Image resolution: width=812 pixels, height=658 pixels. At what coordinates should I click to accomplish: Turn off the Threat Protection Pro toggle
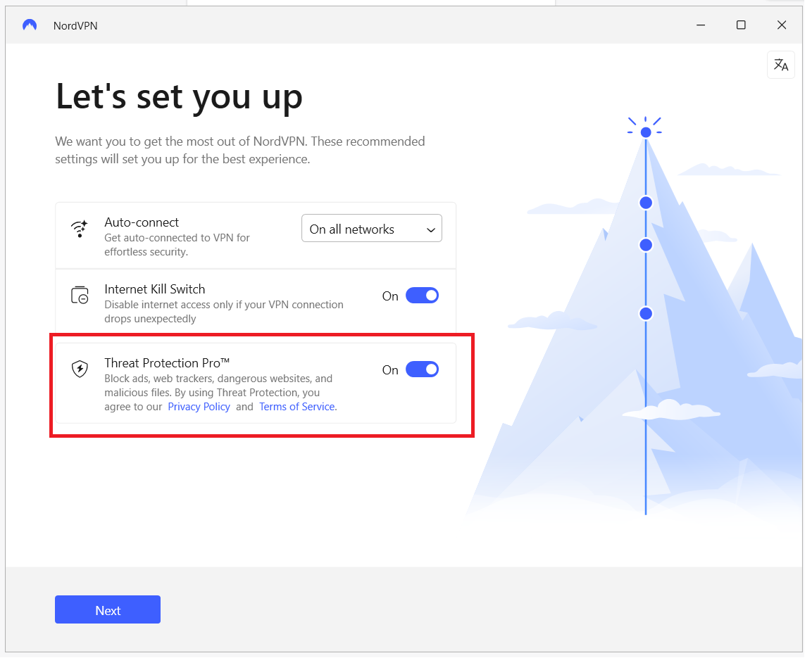[x=422, y=370]
